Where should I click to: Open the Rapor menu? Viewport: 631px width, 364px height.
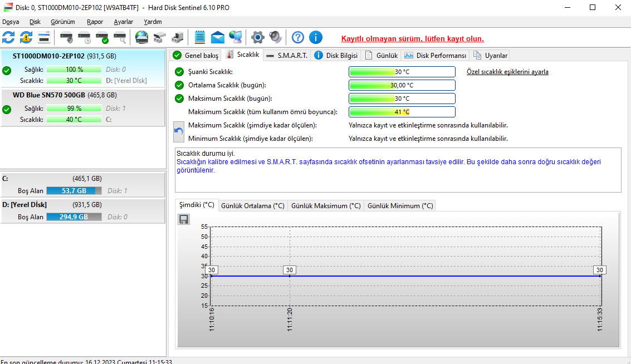(x=95, y=22)
